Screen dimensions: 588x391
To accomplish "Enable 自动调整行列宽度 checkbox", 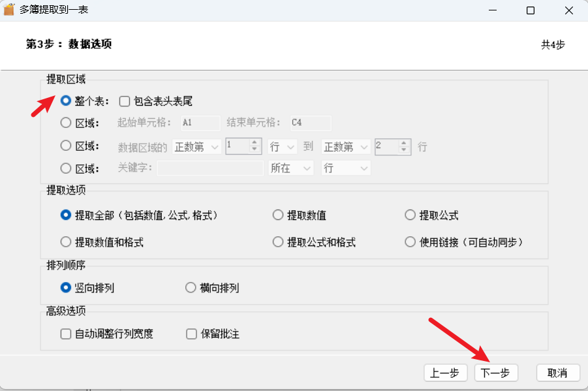I will (65, 334).
